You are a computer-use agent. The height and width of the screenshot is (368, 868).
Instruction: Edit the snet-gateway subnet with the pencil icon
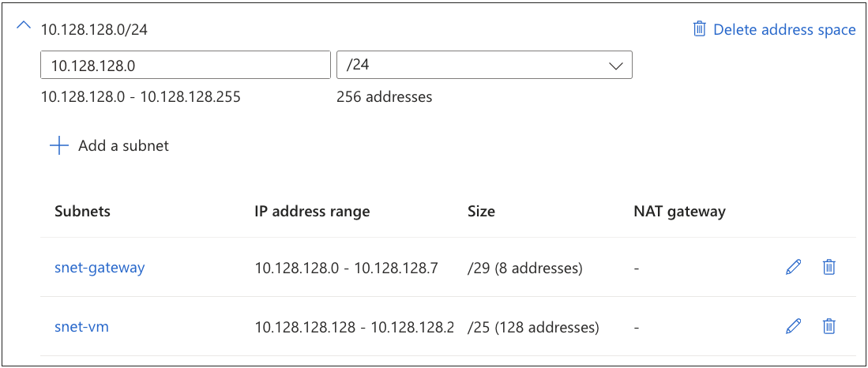[794, 267]
